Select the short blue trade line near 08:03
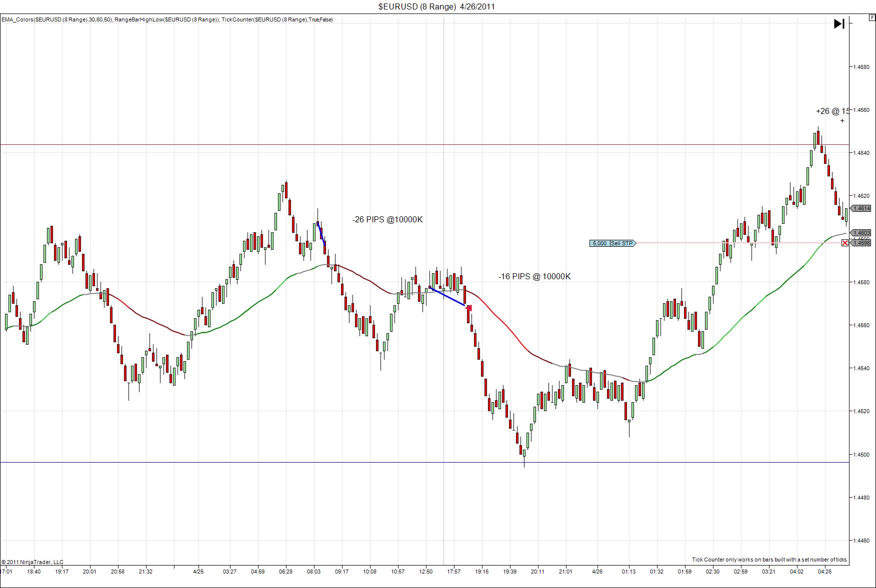876x588 pixels. pyautogui.click(x=321, y=234)
